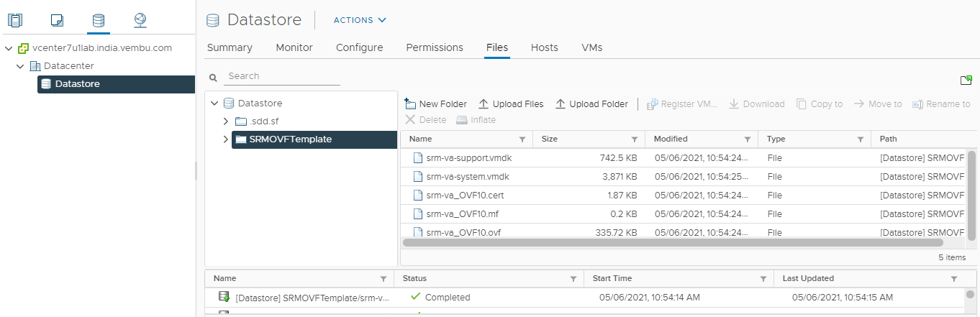Click the Upload Files icon
Viewport: 980px width, 317px height.
tap(484, 104)
